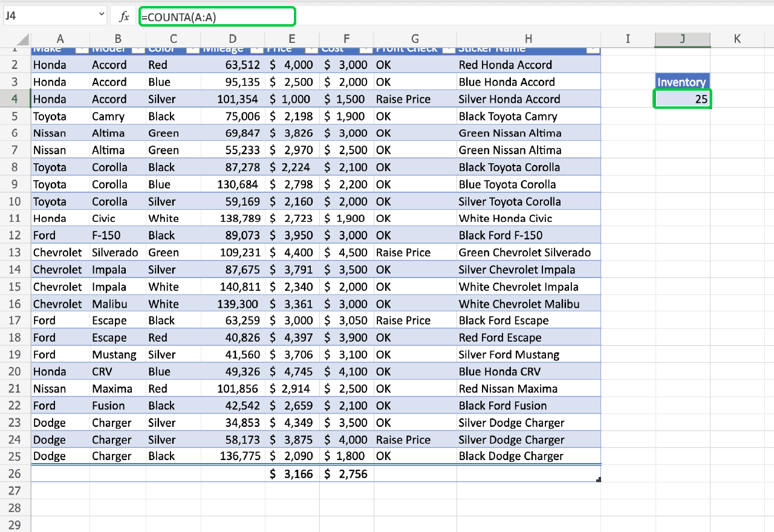Viewport: 774px width, 532px height.
Task: Click the 'Red Ford Escape' cell
Action: point(528,337)
